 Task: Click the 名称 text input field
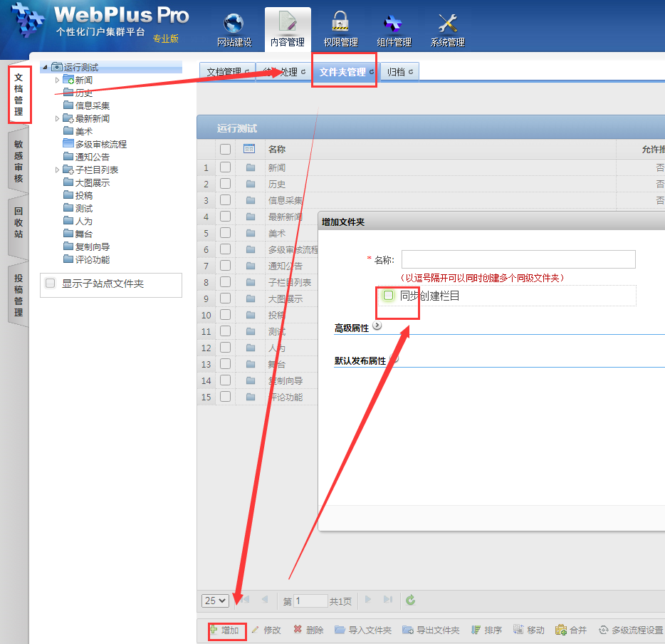point(518,259)
